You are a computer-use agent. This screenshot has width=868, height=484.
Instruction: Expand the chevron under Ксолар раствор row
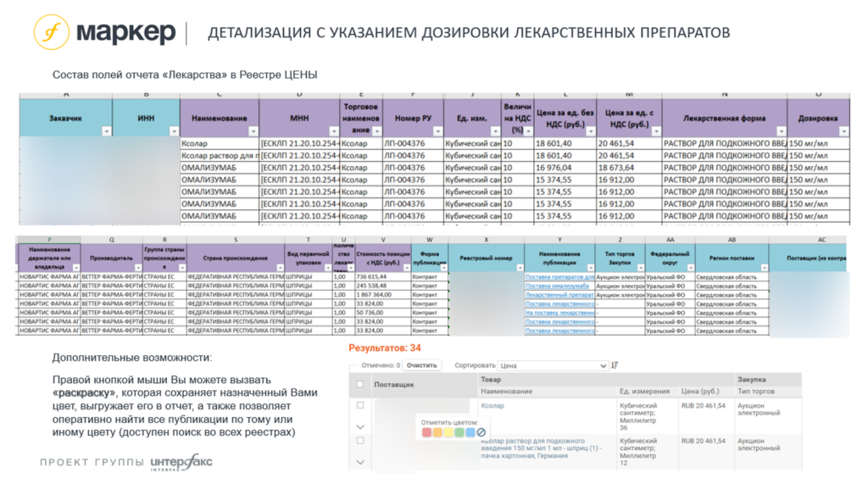pos(359,463)
